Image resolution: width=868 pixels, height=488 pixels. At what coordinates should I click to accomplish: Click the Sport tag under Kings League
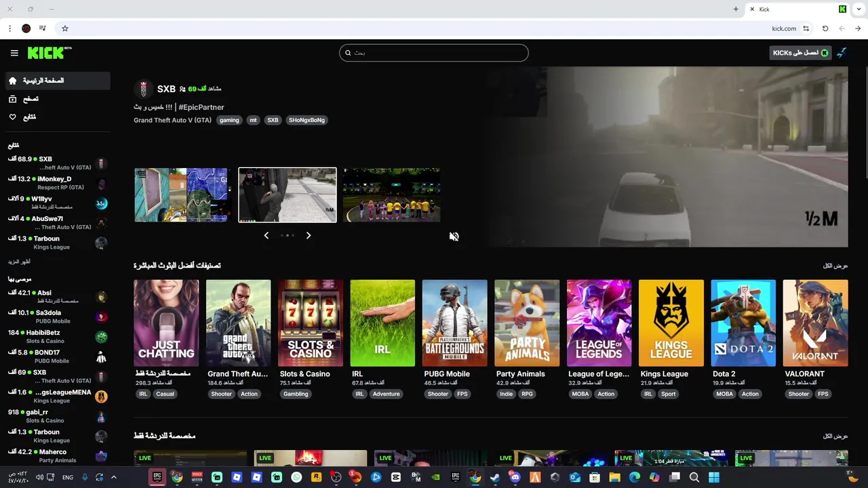[669, 394]
